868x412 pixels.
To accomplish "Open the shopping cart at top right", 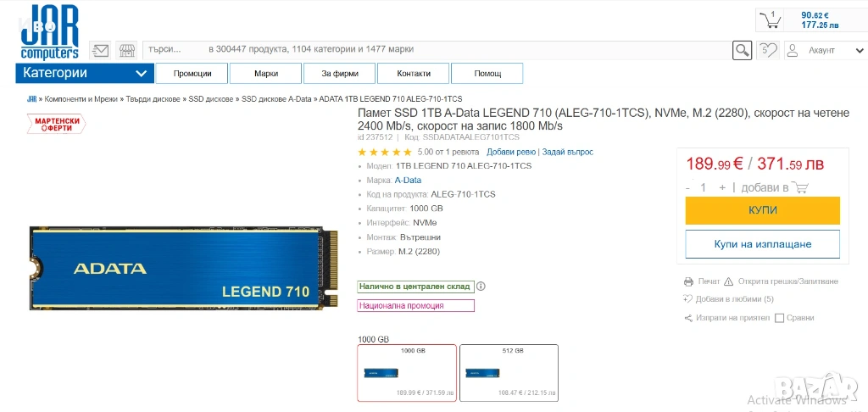I will (770, 20).
